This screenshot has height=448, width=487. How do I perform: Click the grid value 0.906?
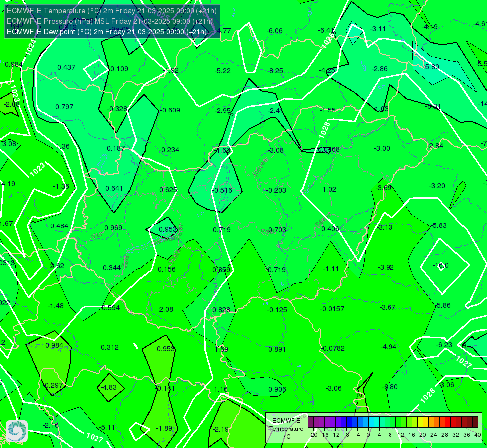(x=277, y=390)
